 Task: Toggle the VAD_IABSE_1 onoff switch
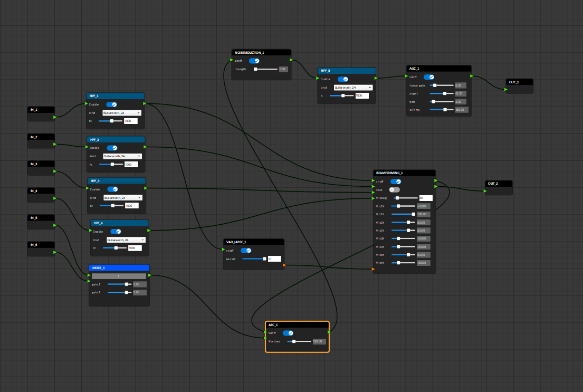pyautogui.click(x=246, y=250)
